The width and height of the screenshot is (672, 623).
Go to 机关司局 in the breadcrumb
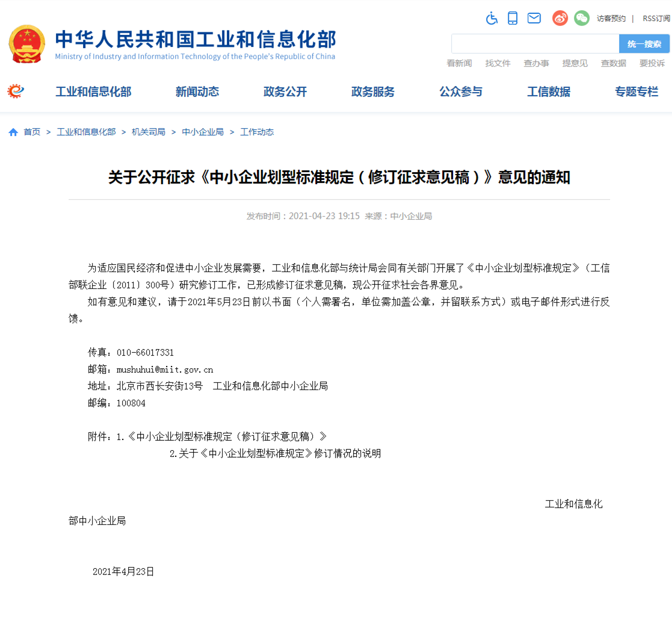point(148,132)
